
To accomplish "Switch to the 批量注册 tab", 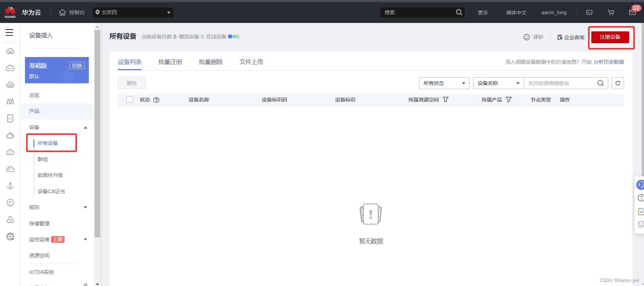I will coord(170,62).
